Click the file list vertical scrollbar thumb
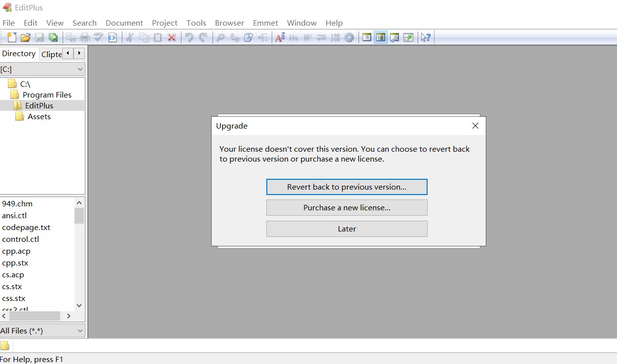Screen dimensions: 617x364 pos(79,216)
